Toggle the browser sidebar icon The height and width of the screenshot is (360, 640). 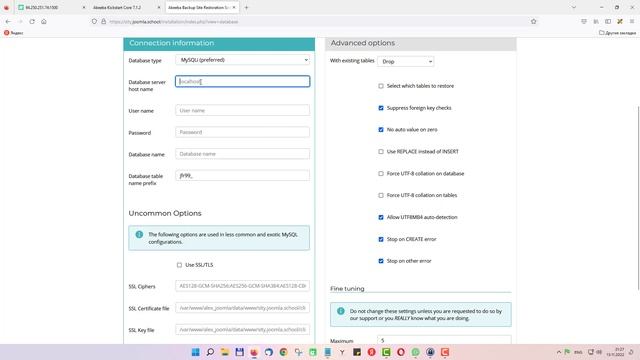pyautogui.click(x=608, y=22)
